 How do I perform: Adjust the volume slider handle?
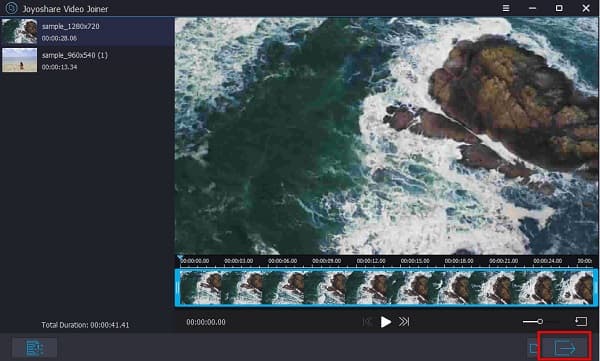pos(540,321)
